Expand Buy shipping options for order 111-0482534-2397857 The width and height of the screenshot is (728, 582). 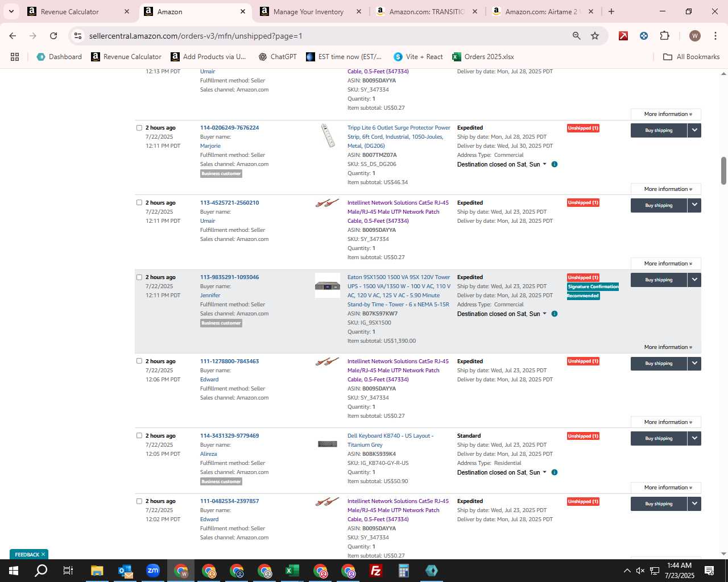pyautogui.click(x=694, y=504)
